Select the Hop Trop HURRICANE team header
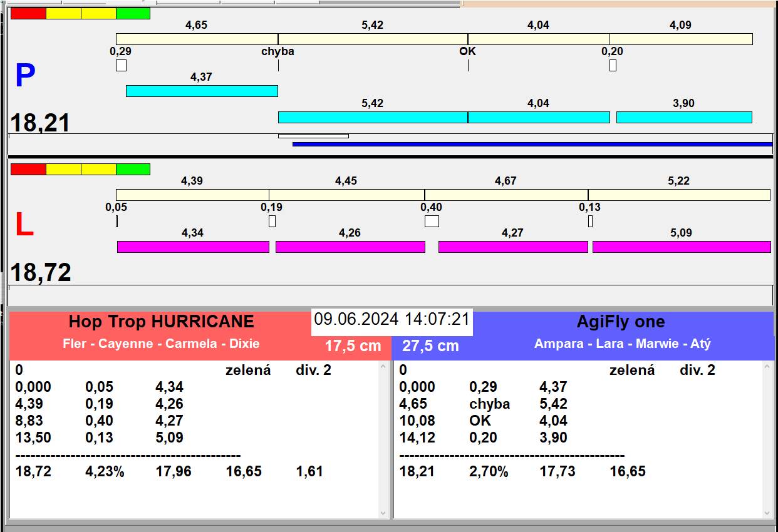 162,322
